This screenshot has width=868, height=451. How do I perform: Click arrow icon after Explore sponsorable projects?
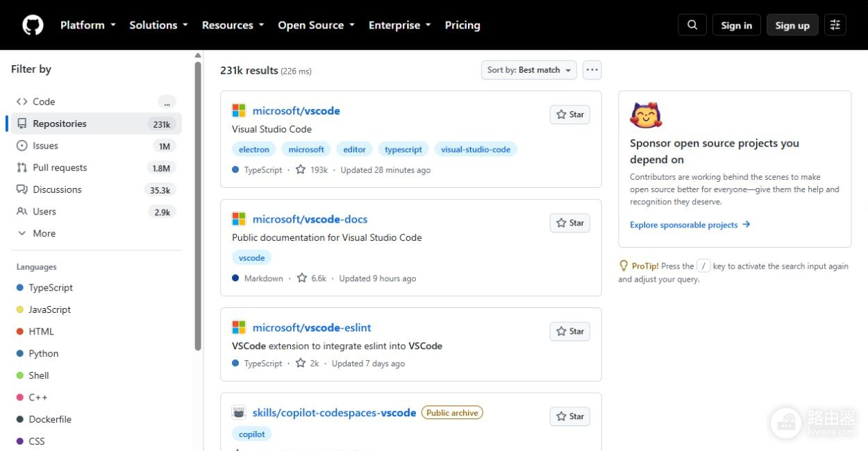[x=746, y=224]
